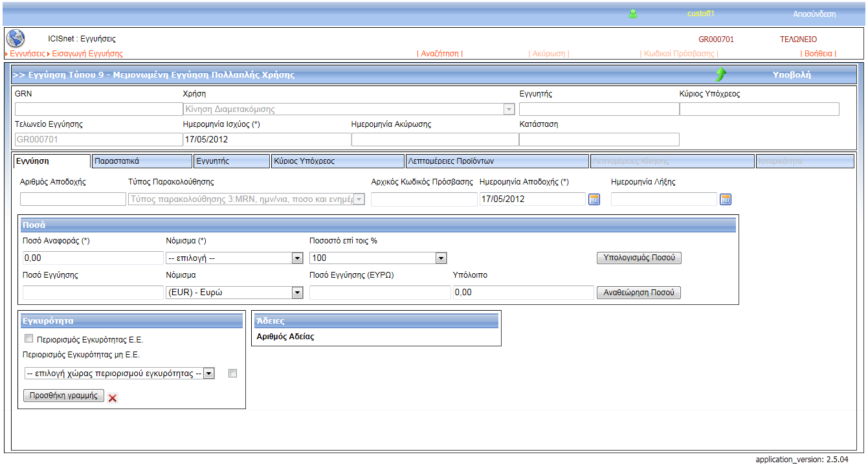Open Αναζήτηση menu

(x=440, y=54)
